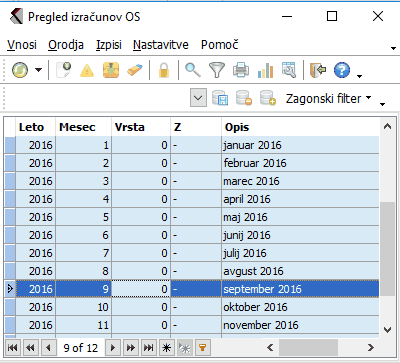Viewport: 400px width, 363px height.
Task: Select the 'april 2016' row
Action: (x=192, y=199)
